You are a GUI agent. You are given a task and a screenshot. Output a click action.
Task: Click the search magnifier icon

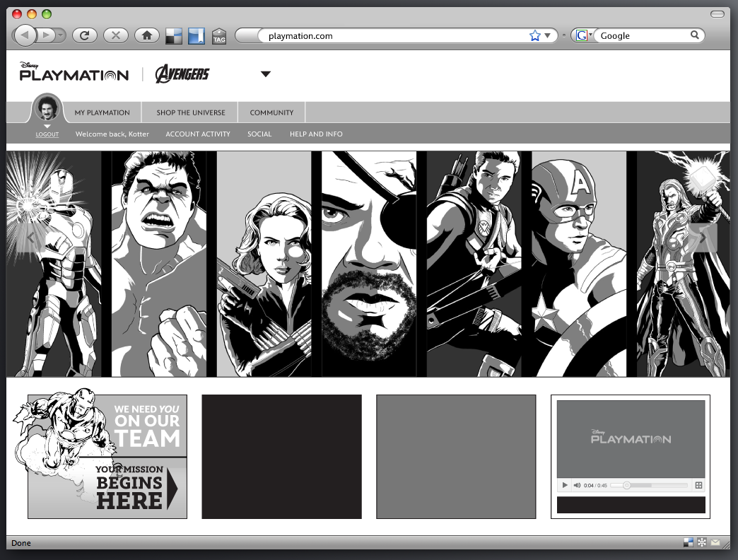[695, 35]
